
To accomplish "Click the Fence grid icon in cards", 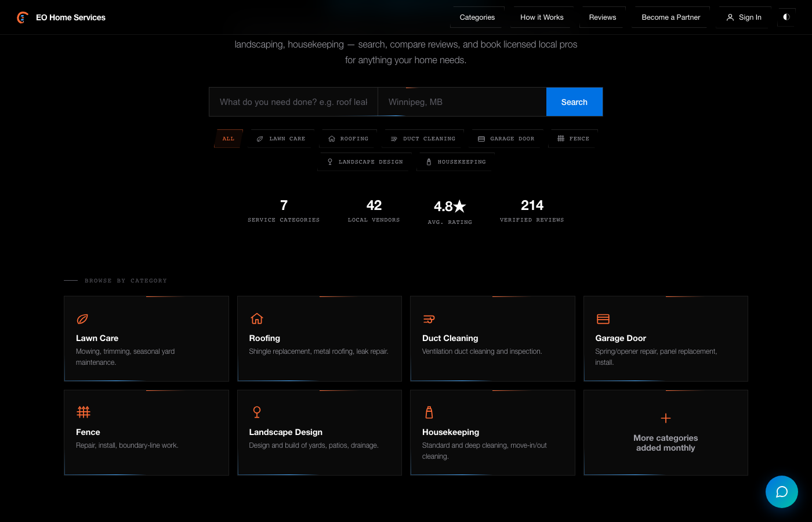I will pos(84,412).
